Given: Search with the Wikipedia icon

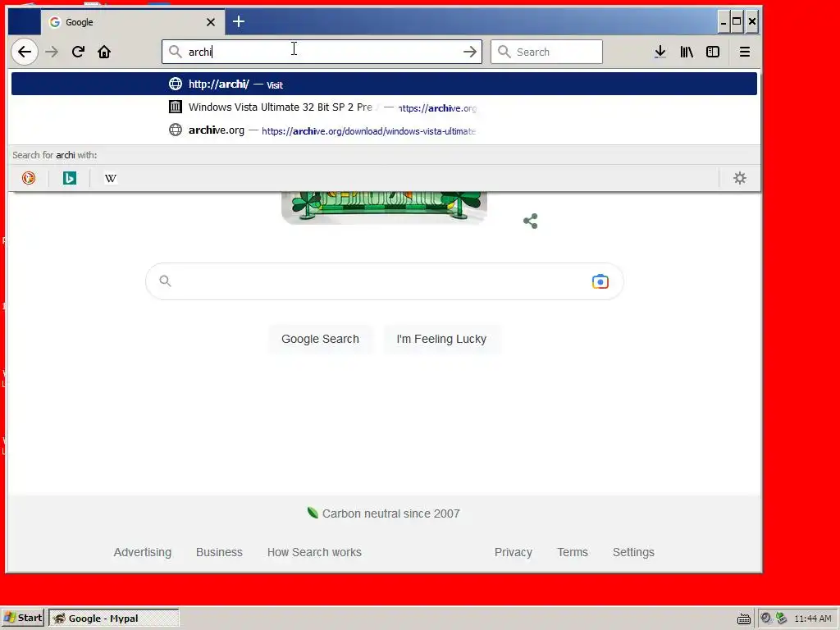Looking at the screenshot, I should pos(111,178).
